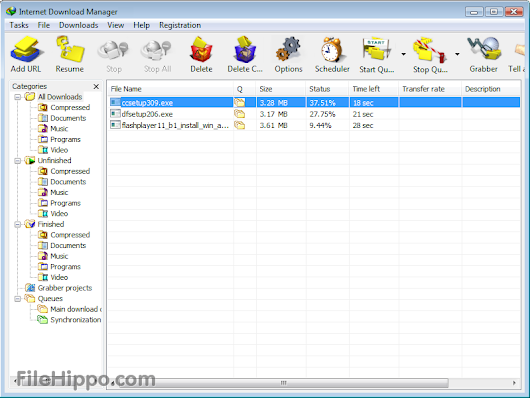Select the ccsetup309.exe download row
This screenshot has width=530, height=398.
pyautogui.click(x=314, y=102)
